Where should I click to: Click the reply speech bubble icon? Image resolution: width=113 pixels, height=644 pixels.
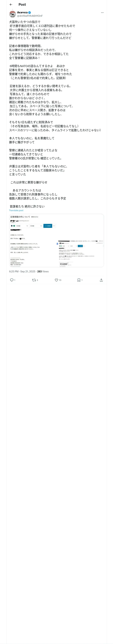point(12,280)
